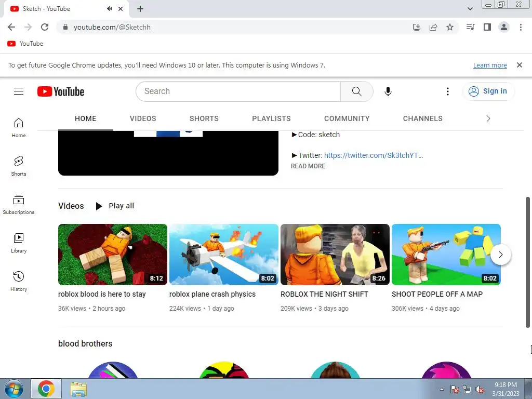Click title 'ROBLOX THE NIGHT SHIFT'

[324, 294]
